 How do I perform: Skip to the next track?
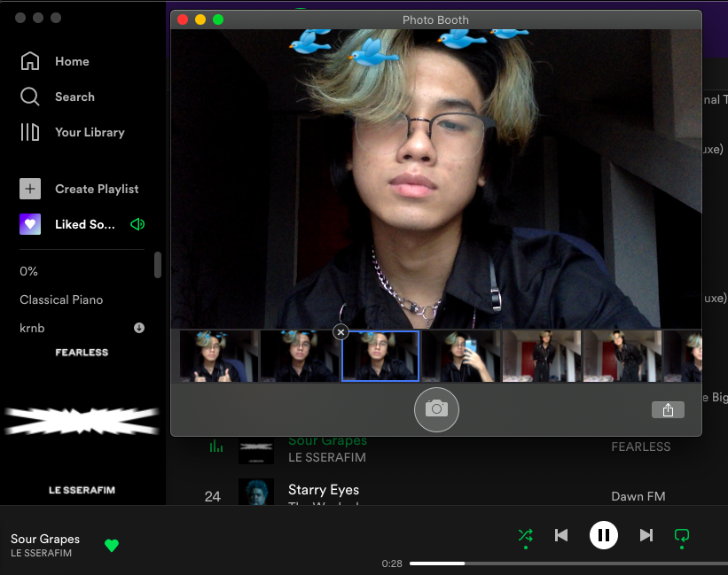[646, 536]
